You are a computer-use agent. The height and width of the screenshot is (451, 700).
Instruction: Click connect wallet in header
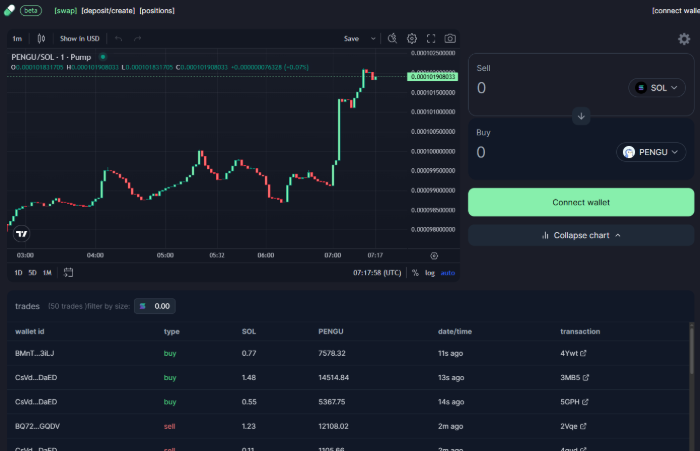[x=675, y=10]
